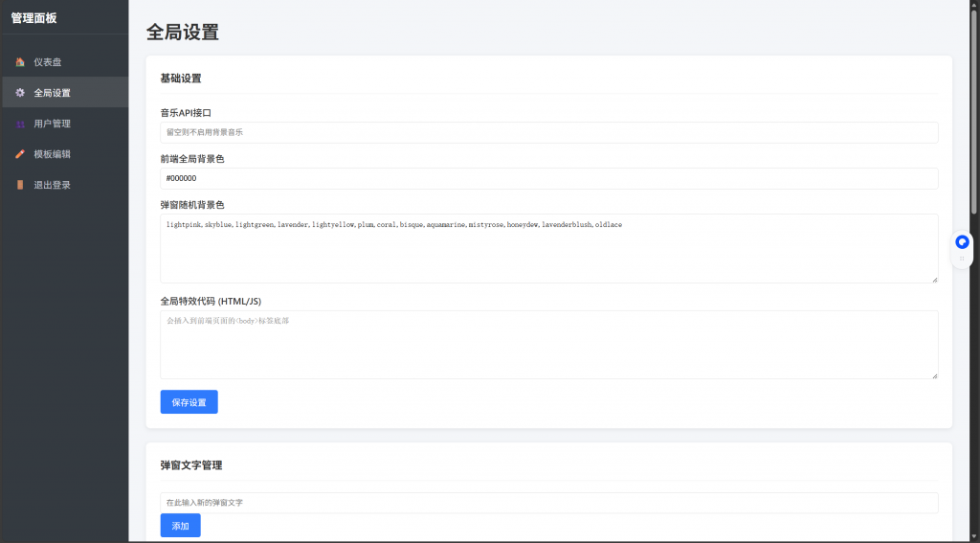This screenshot has width=980, height=543.
Task: Click the pencil icon beside 模板编辑
Action: tap(20, 154)
